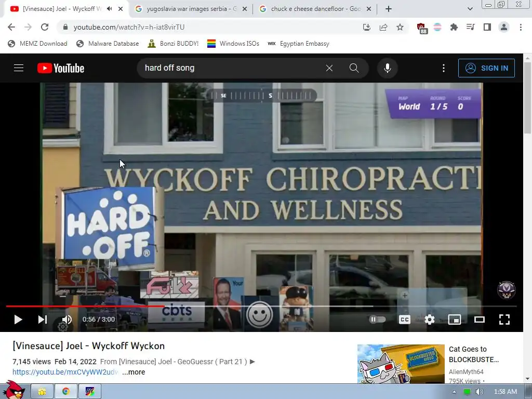Open the colorful AY taskbar app
This screenshot has width=532, height=399.
tap(89, 392)
